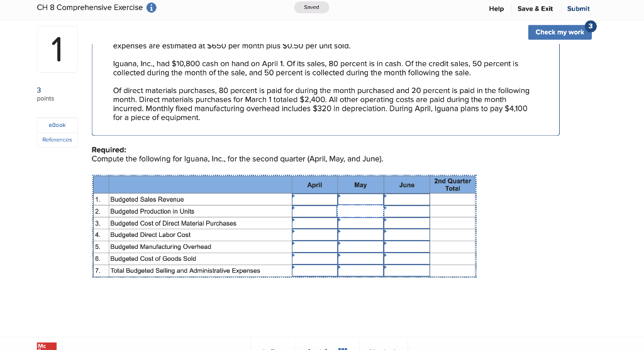Click the 2nd Quarter Total column header
Screen dimensions: 644x350
(453, 185)
